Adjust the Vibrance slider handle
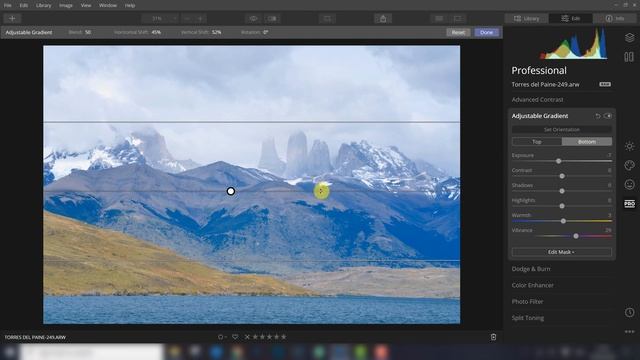 point(576,236)
